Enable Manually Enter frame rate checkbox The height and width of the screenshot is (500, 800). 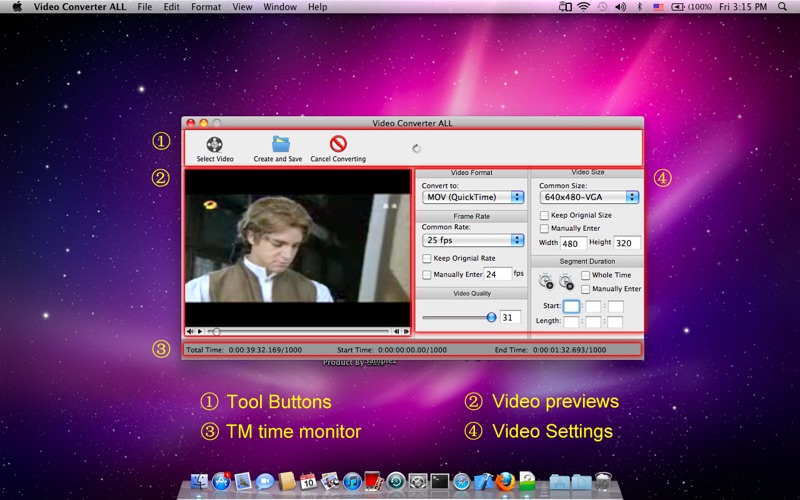(427, 274)
